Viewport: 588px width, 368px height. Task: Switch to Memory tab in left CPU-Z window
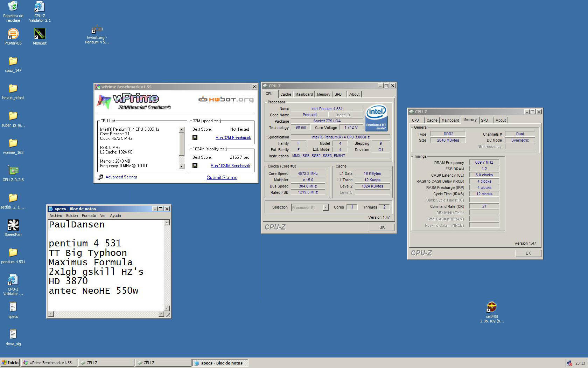(x=323, y=94)
